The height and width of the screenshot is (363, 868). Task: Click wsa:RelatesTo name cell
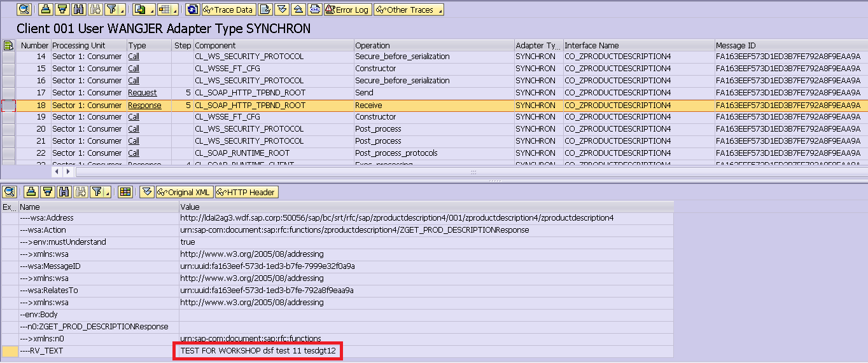(99, 291)
